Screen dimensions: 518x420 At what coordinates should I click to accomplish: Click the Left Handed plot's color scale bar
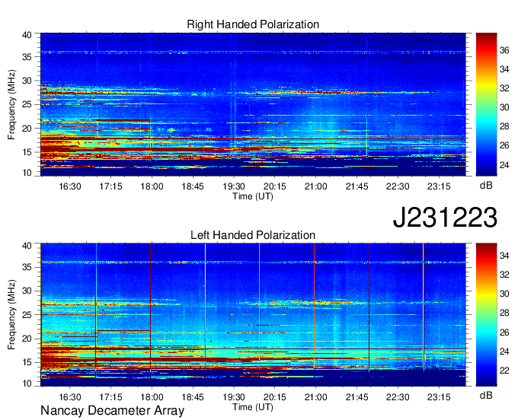click(x=486, y=315)
